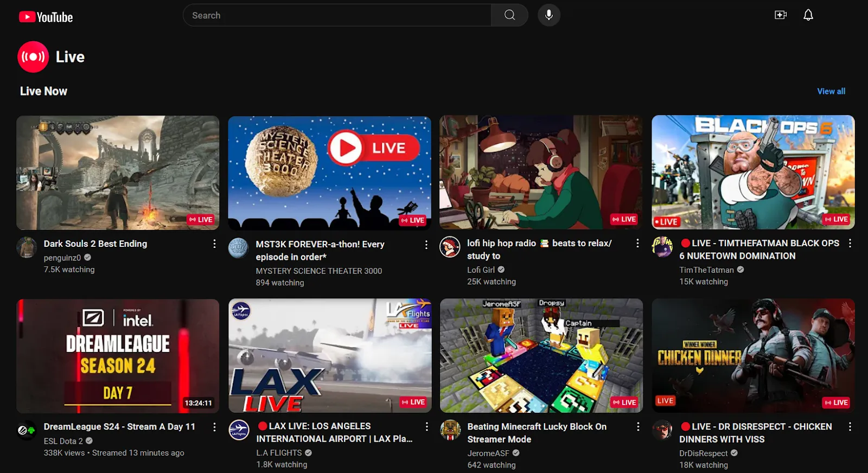Screen dimensions: 868x473
Task: Expand three-dot menu for DreamLeague S24 video
Action: coord(214,427)
